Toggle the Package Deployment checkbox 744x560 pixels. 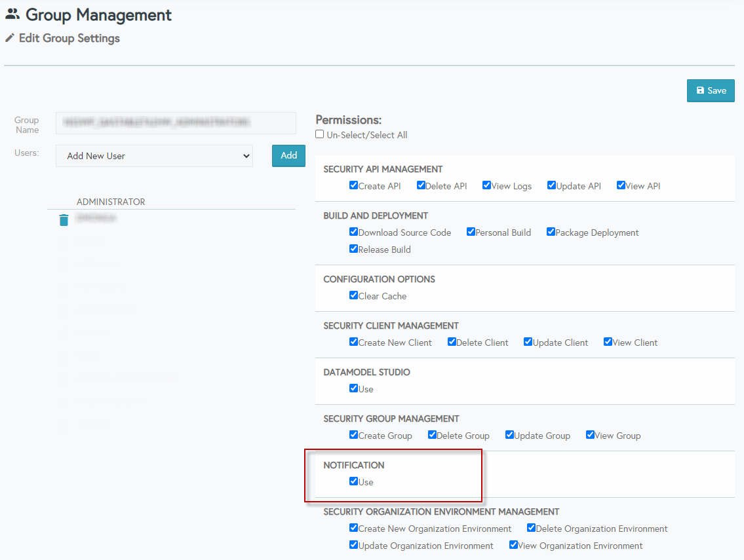[x=551, y=231]
